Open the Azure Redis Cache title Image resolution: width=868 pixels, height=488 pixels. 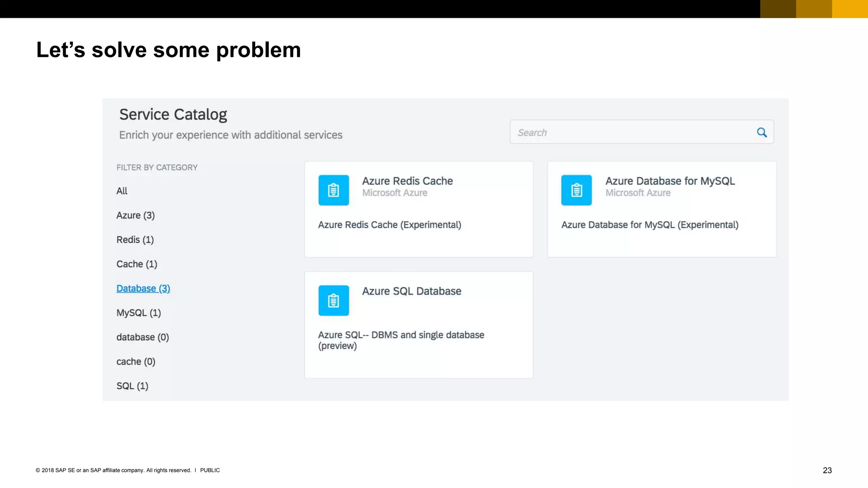(x=407, y=181)
